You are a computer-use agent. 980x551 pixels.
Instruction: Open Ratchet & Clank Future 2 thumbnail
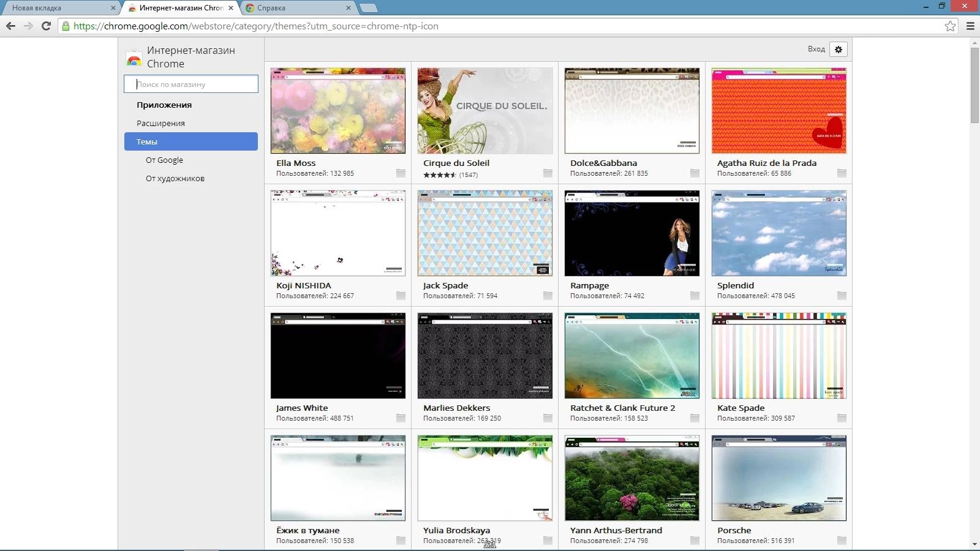632,356
